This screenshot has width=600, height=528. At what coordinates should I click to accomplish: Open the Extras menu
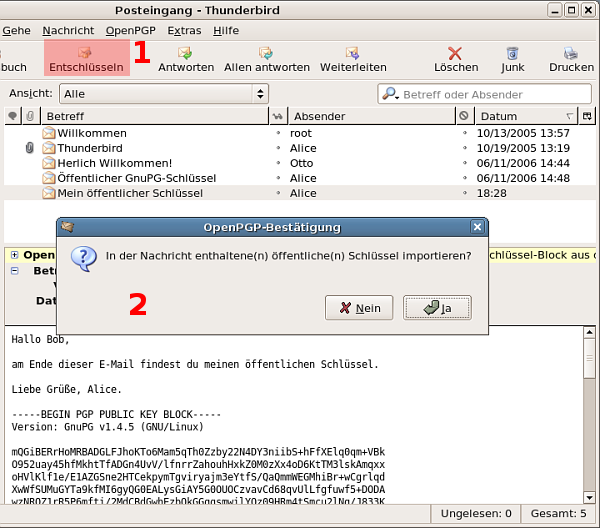(x=184, y=30)
